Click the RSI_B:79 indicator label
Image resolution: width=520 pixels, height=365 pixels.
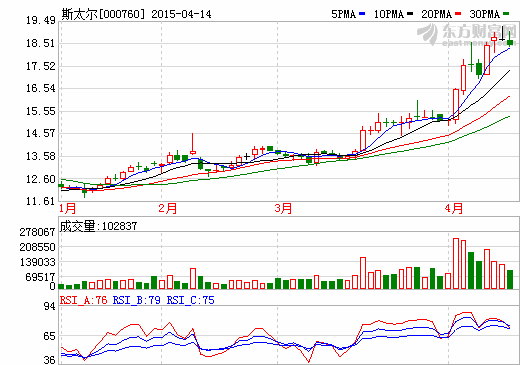tap(137, 300)
